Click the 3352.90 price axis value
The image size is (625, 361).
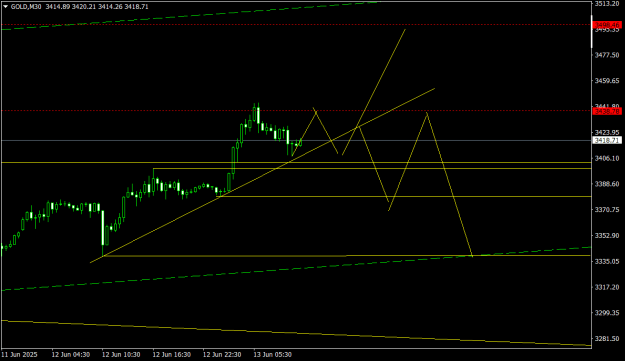pyautogui.click(x=607, y=235)
